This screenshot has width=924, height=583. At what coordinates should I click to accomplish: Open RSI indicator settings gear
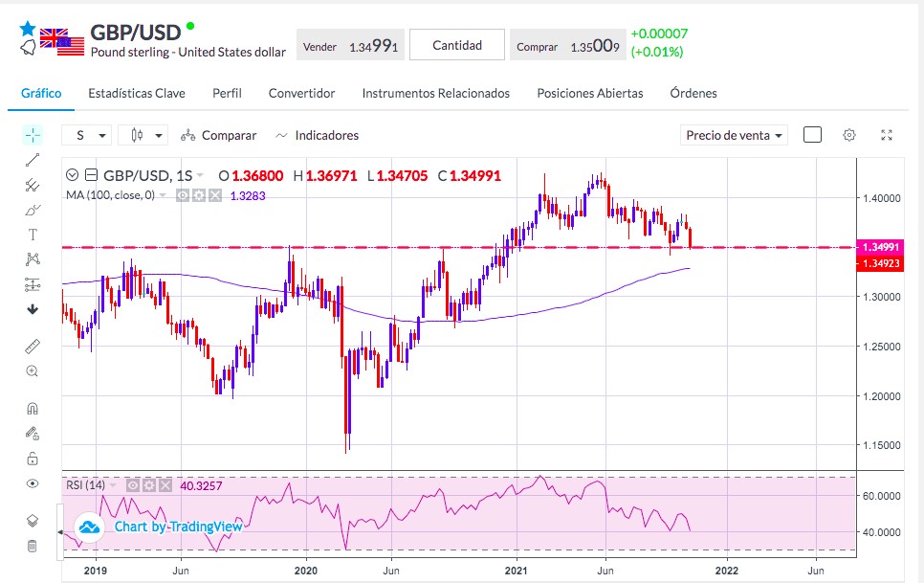coord(149,485)
